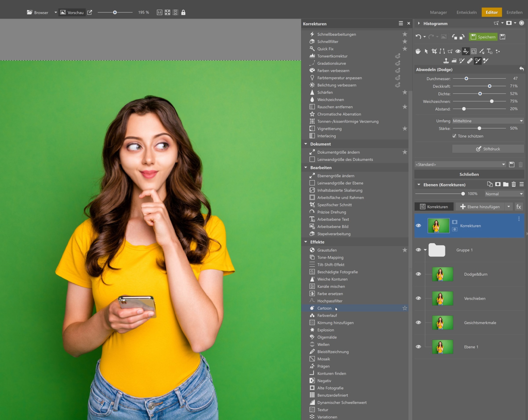Screen dimensions: 528x420
Task: Open Ölgemälde effect
Action: click(355, 337)
